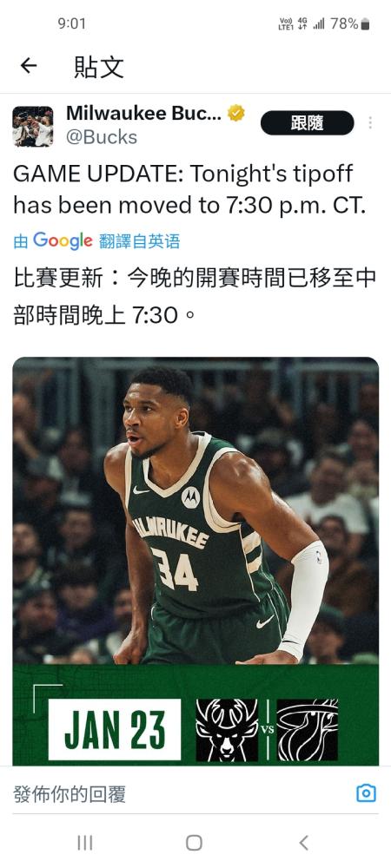Tap the 貼文 page title
The height and width of the screenshot is (868, 391).
[x=98, y=67]
